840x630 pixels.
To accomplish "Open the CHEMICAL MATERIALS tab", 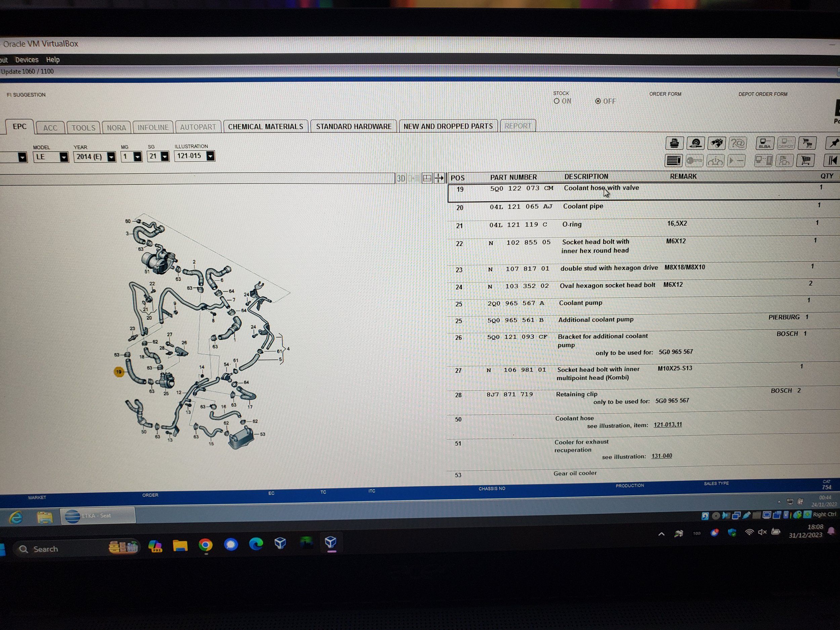I will click(x=265, y=126).
